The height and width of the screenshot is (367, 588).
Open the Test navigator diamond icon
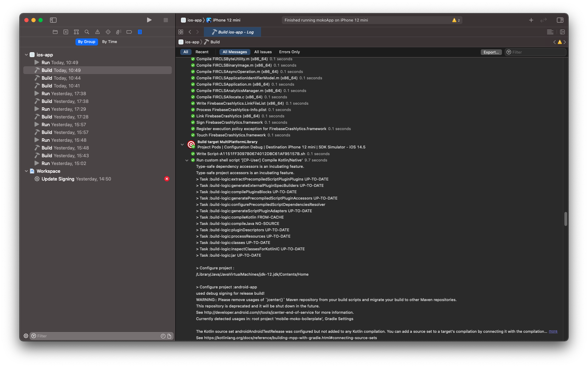(108, 32)
